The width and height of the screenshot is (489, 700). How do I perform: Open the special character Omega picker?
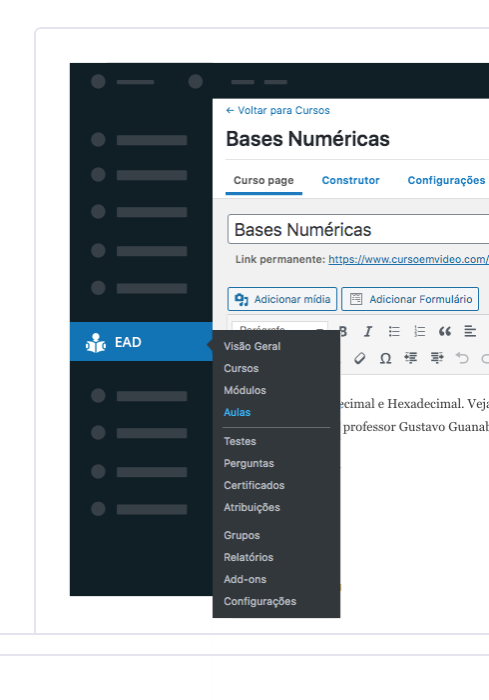tap(385, 358)
